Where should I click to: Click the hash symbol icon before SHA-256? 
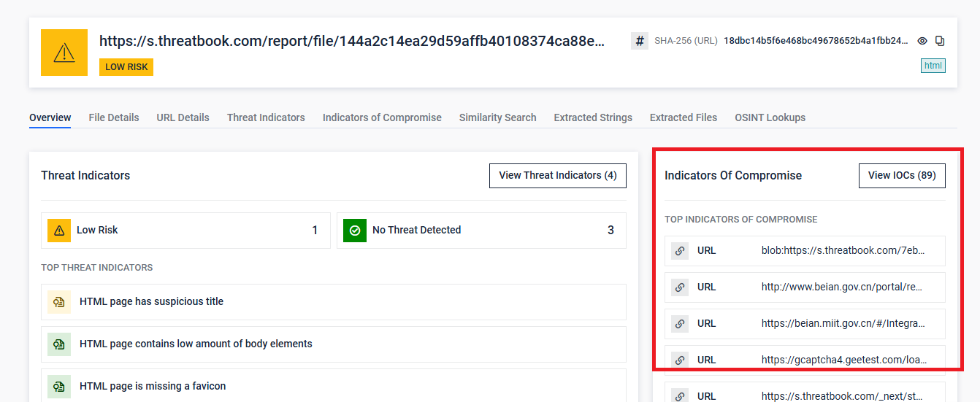coord(640,41)
